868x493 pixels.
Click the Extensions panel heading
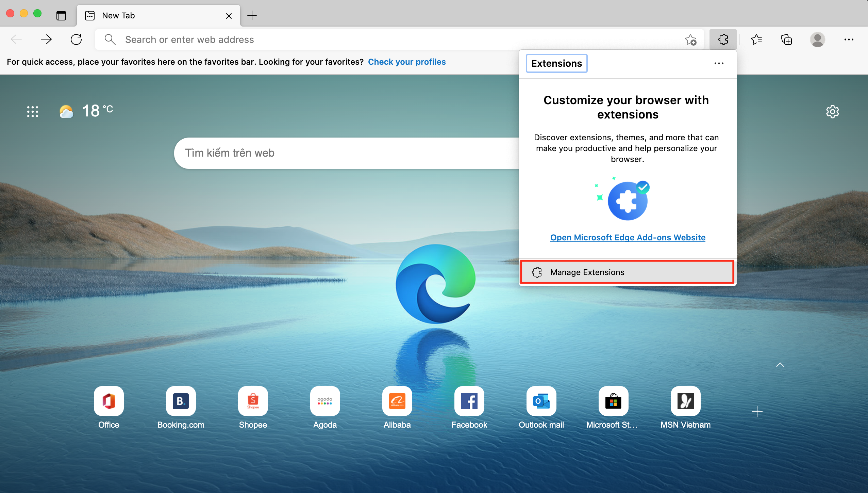[x=556, y=63]
